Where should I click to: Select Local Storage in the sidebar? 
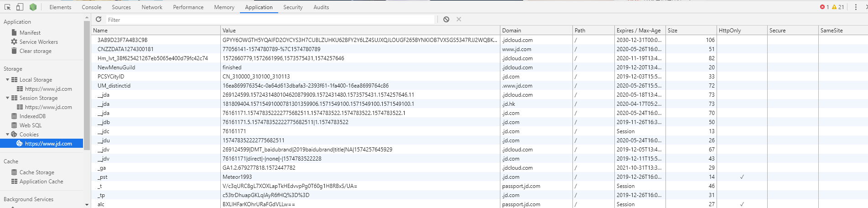click(36, 80)
